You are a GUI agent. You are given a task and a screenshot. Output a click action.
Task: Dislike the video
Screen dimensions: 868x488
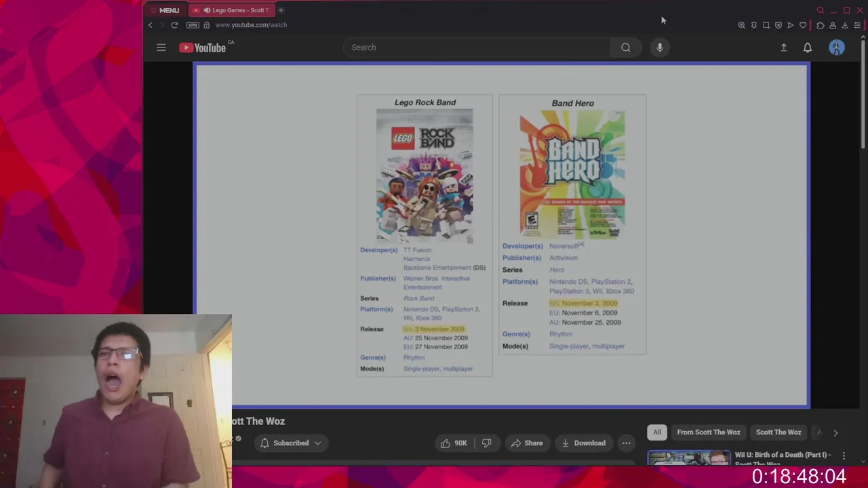486,443
